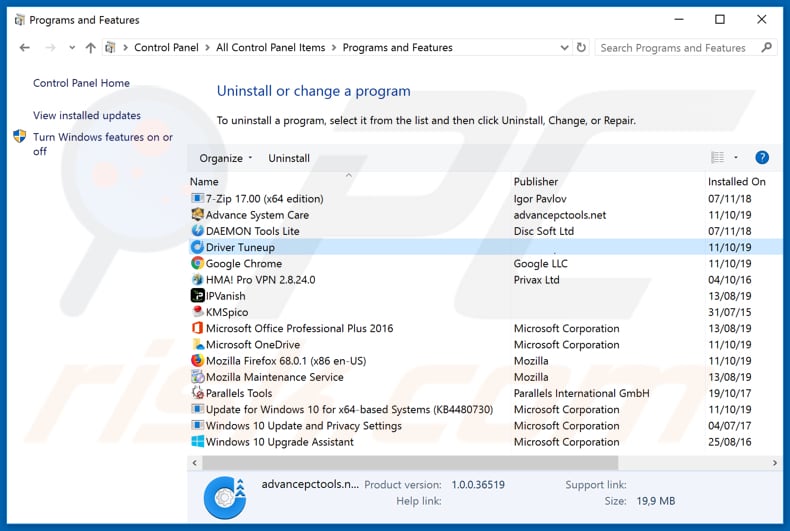Click the Google Chrome icon

[x=197, y=263]
